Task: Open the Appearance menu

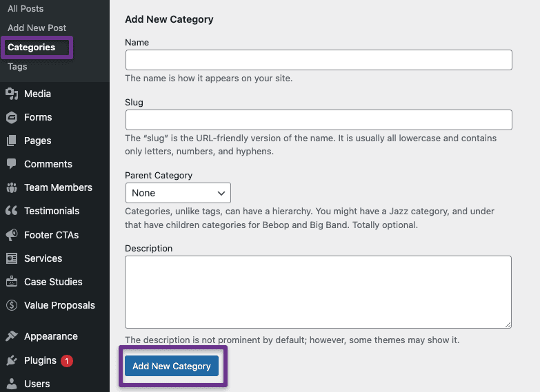Action: 50,336
